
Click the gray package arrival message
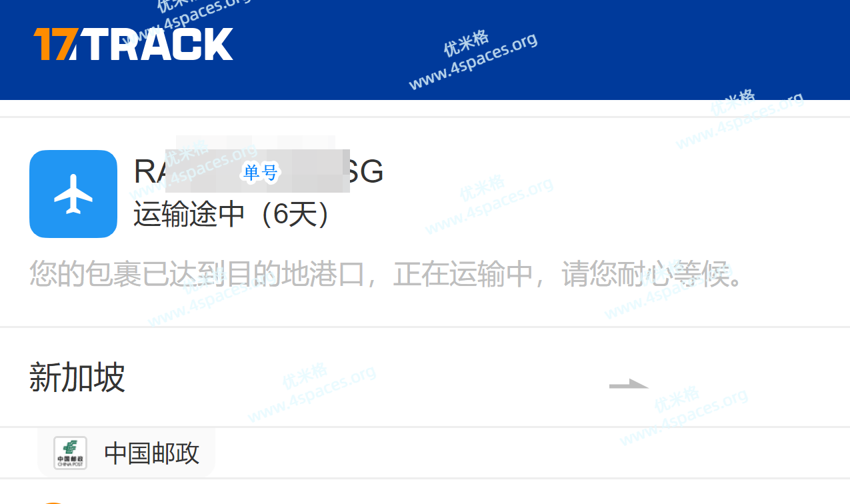tap(387, 274)
